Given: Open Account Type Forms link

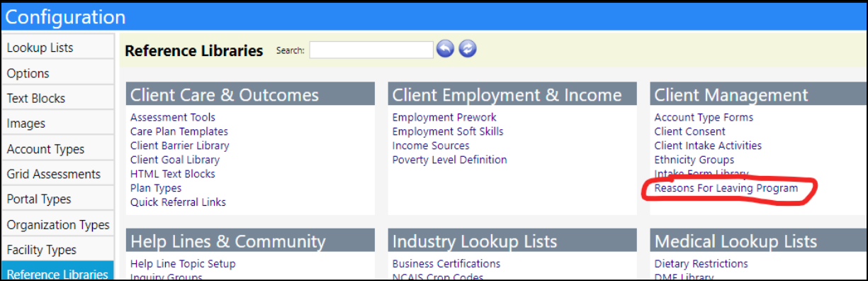Looking at the screenshot, I should coord(704,117).
